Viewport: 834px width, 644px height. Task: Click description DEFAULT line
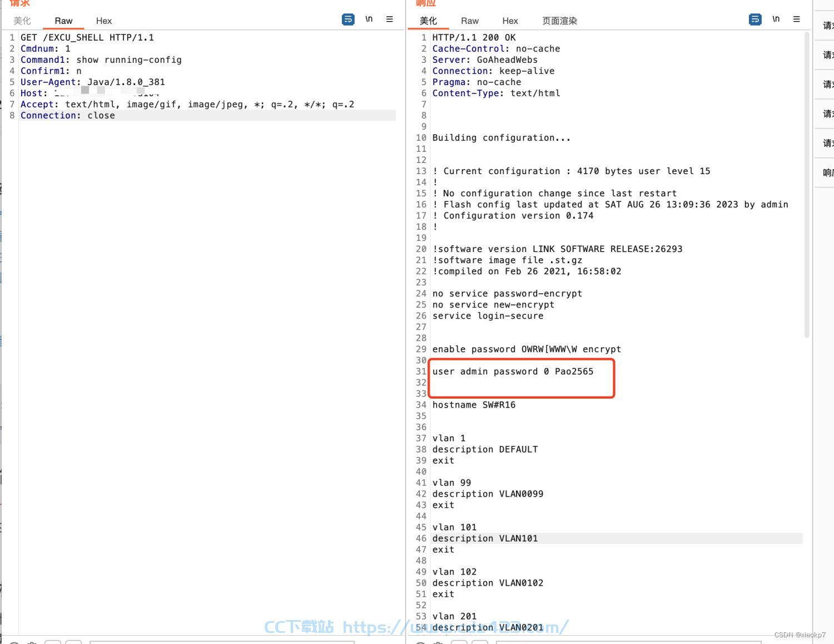click(485, 449)
